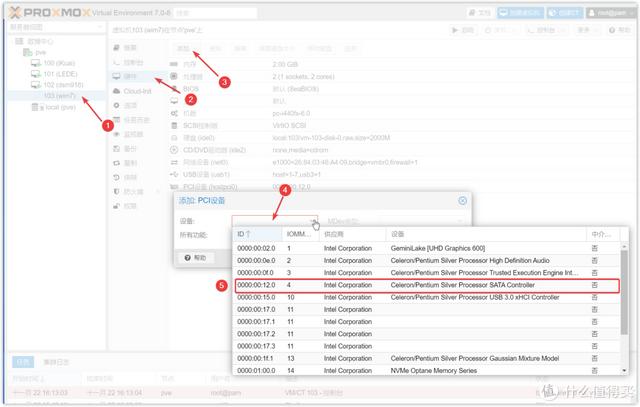Viewport: 640px width, 407px height.
Task: Open the Add hardware dropdown button
Action: [x=186, y=48]
